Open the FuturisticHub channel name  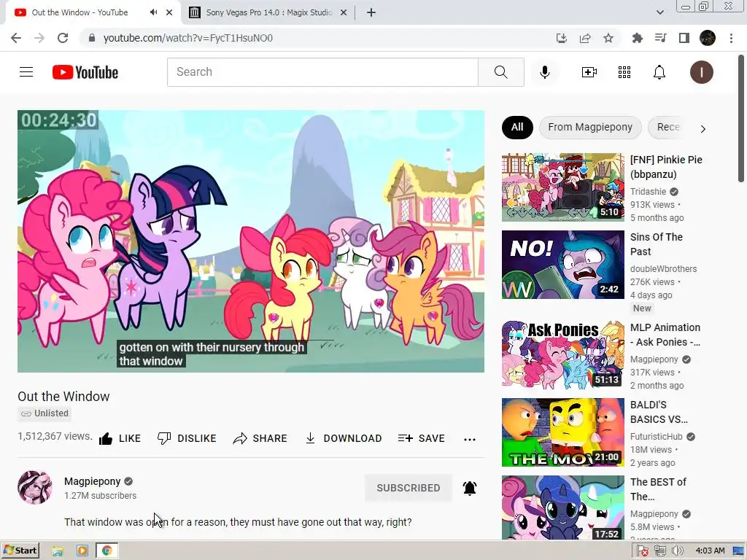coord(657,437)
